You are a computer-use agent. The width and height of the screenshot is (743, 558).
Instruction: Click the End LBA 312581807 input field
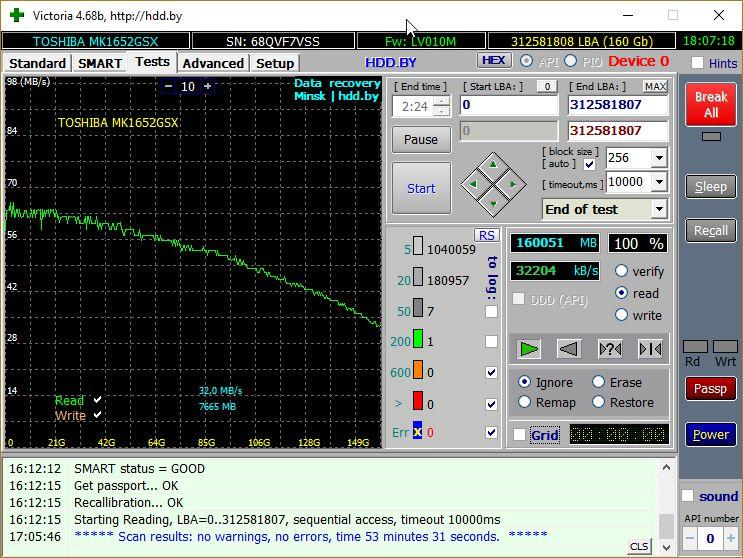(x=618, y=105)
